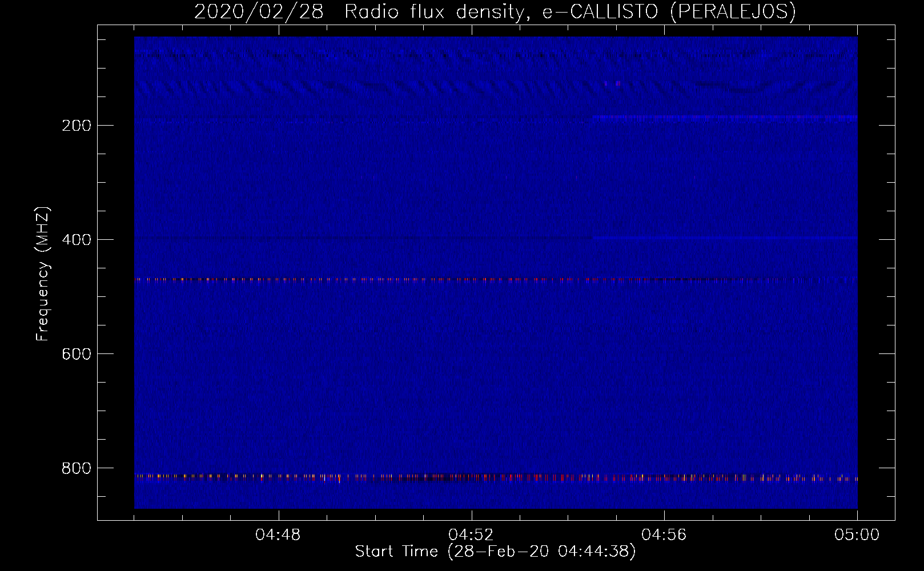The image size is (924, 571).
Task: Click the "Frequency (MHZ)" axis title
Action: 43,274
